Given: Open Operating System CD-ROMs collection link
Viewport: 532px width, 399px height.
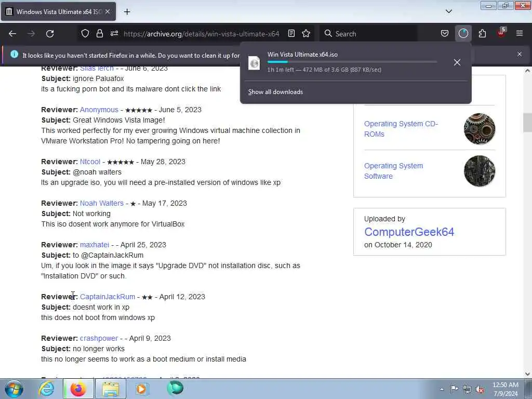Looking at the screenshot, I should (401, 129).
